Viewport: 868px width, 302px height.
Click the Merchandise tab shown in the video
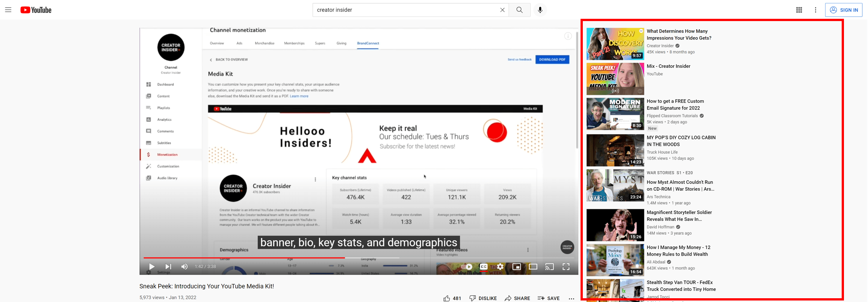265,43
